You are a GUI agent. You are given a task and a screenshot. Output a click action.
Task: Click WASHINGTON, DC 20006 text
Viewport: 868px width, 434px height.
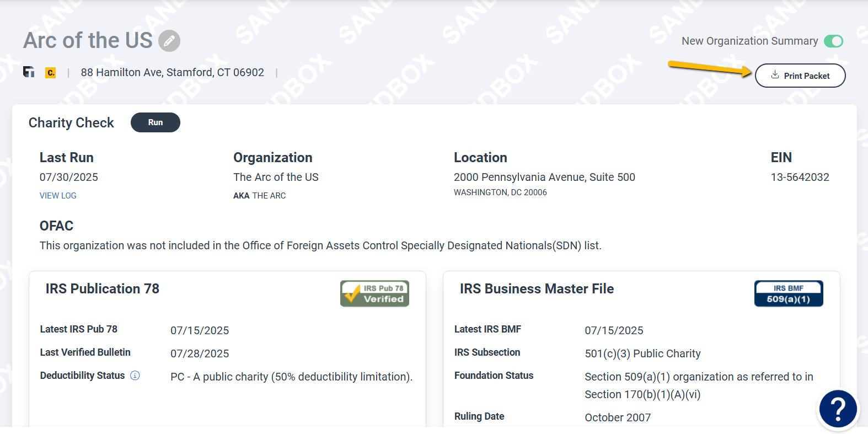coord(500,192)
